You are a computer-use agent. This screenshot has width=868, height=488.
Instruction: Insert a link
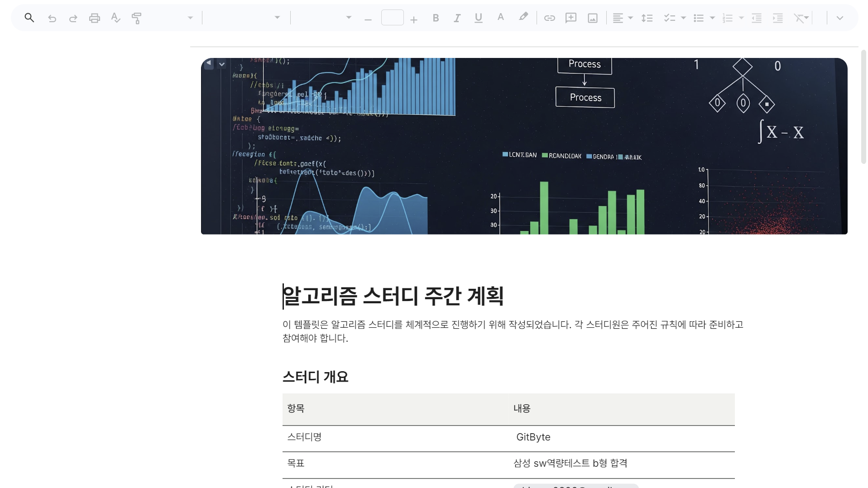[549, 18]
